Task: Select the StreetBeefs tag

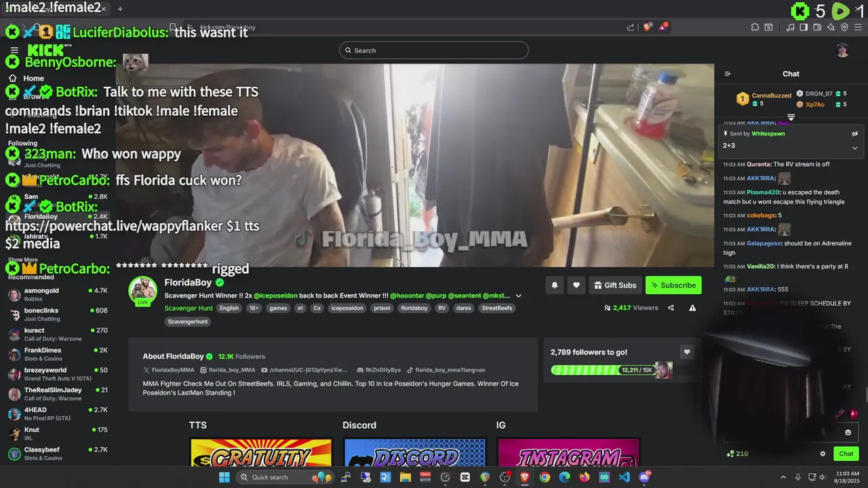Action: point(497,308)
